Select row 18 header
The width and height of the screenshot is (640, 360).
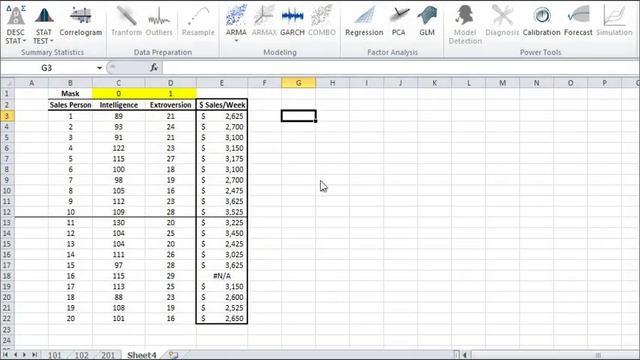7,276
